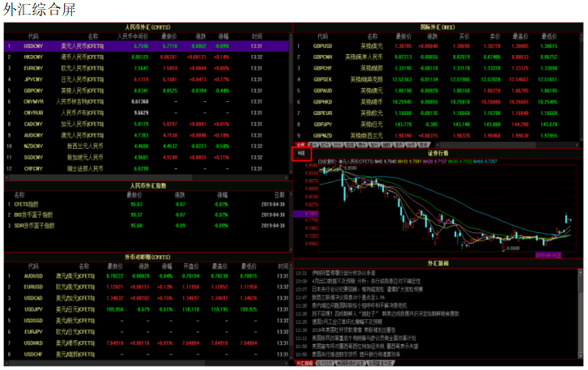Click the 涨幅 header in the index panel
588x370 pixels.
click(223, 195)
